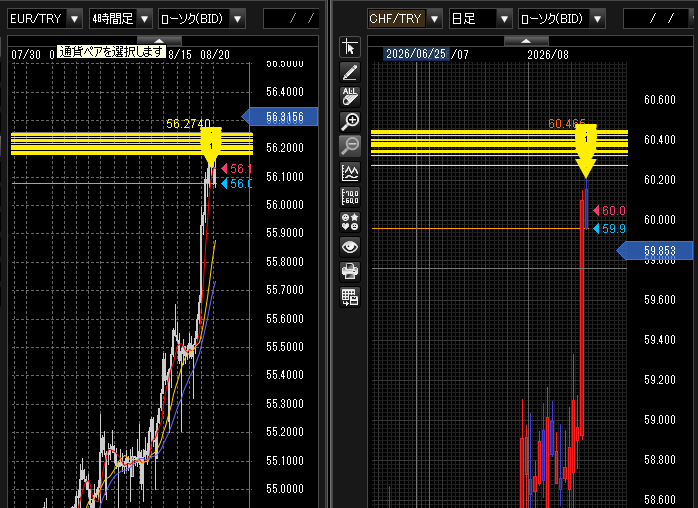Image resolution: width=698 pixels, height=508 pixels.
Task: Click the blue 56.0 price indicator
Action: pyautogui.click(x=236, y=183)
